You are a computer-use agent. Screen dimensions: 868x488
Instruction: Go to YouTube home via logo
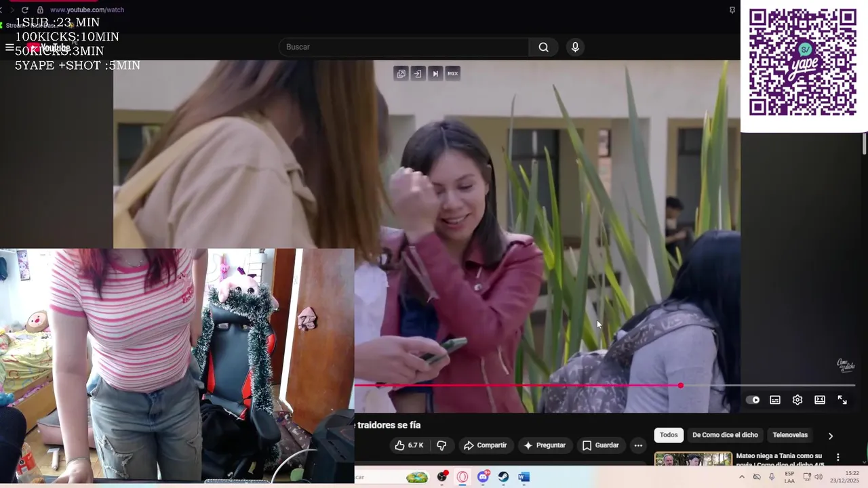point(49,47)
